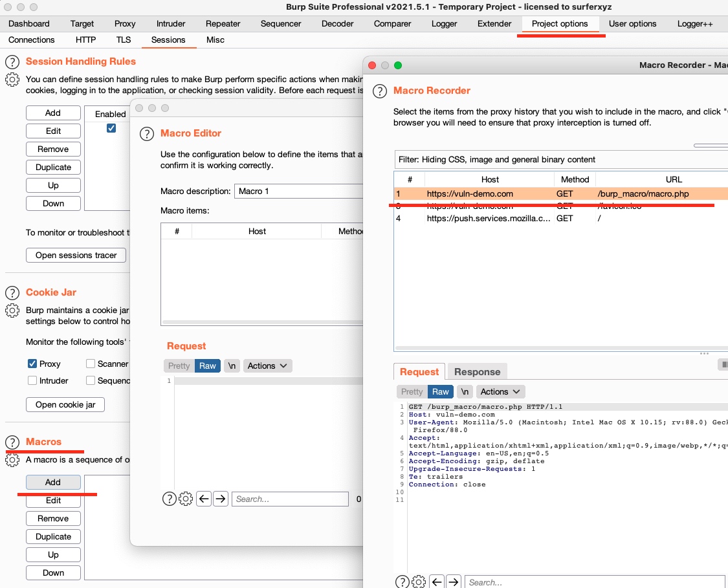
Task: Click Macro Recorder search field
Action: click(x=595, y=582)
